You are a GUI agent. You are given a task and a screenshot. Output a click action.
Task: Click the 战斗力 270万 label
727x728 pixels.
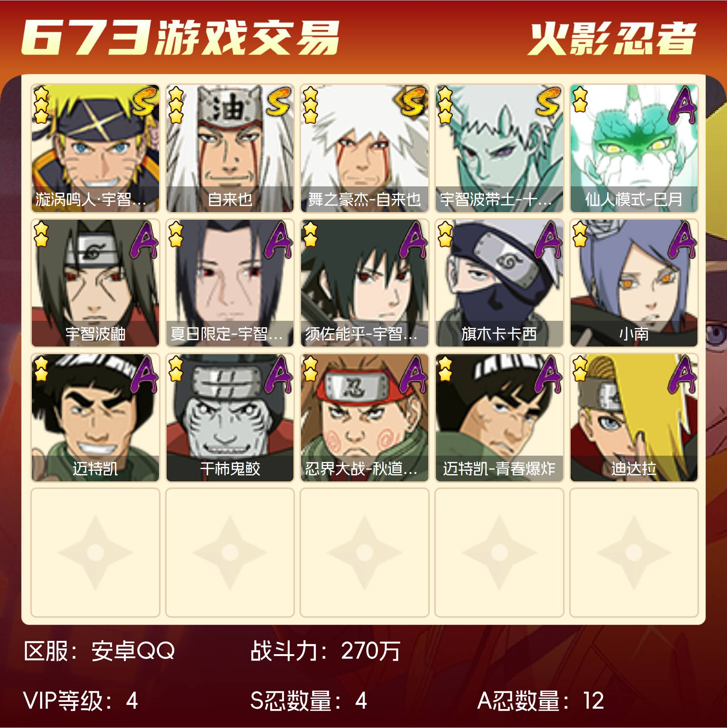coord(325,651)
